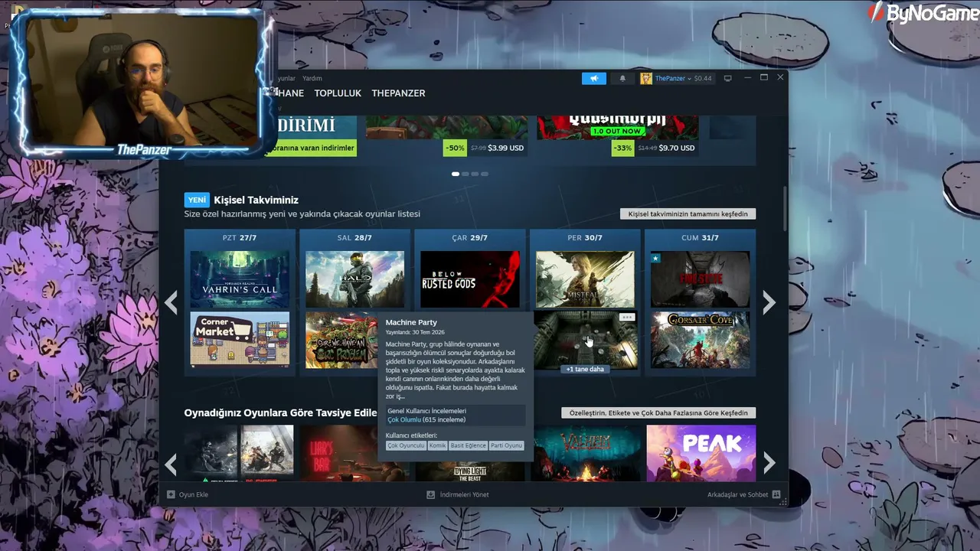Click the 'Çok Olumlu' review rating
This screenshot has width=980, height=551.
tap(404, 419)
